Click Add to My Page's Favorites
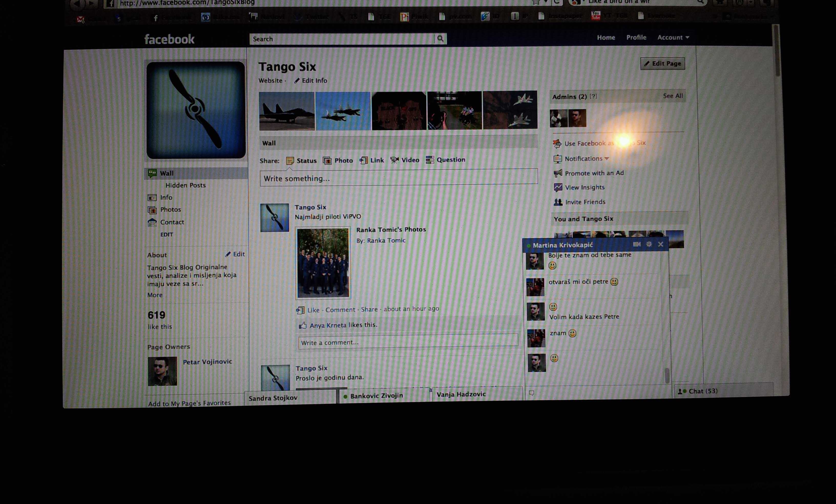Image resolution: width=836 pixels, height=504 pixels. (189, 403)
